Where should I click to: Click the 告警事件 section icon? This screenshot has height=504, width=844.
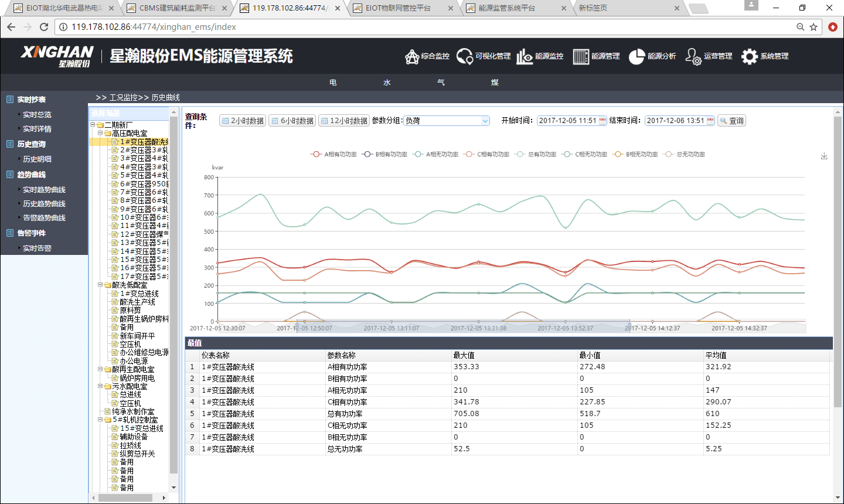(x=10, y=233)
